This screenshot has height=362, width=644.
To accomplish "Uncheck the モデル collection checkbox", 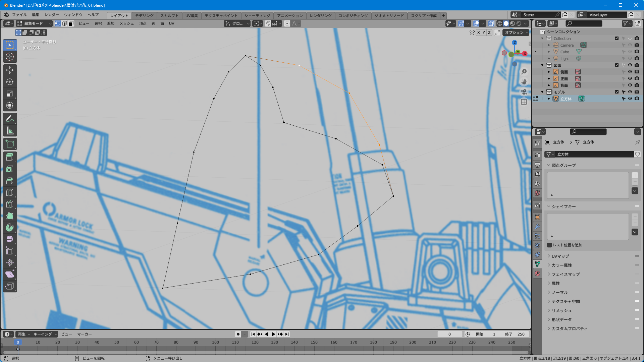I will pos(616,92).
